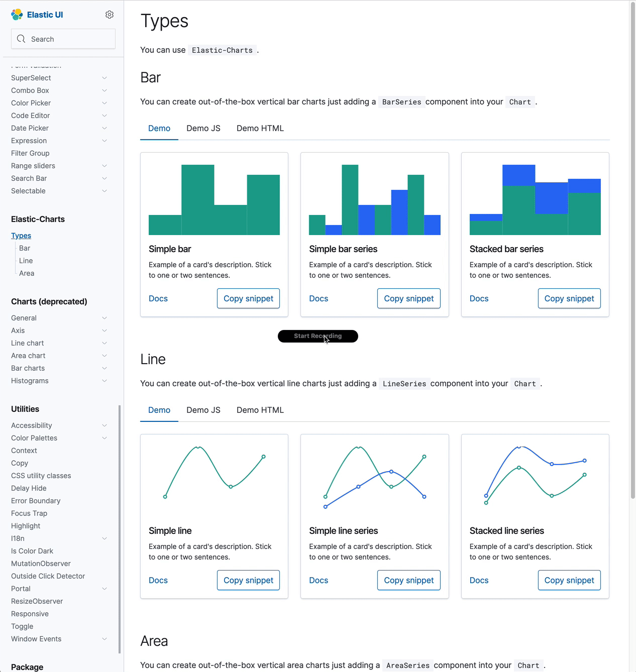This screenshot has height=672, width=636.
Task: Open the Is Color Dark page
Action: tap(32, 551)
